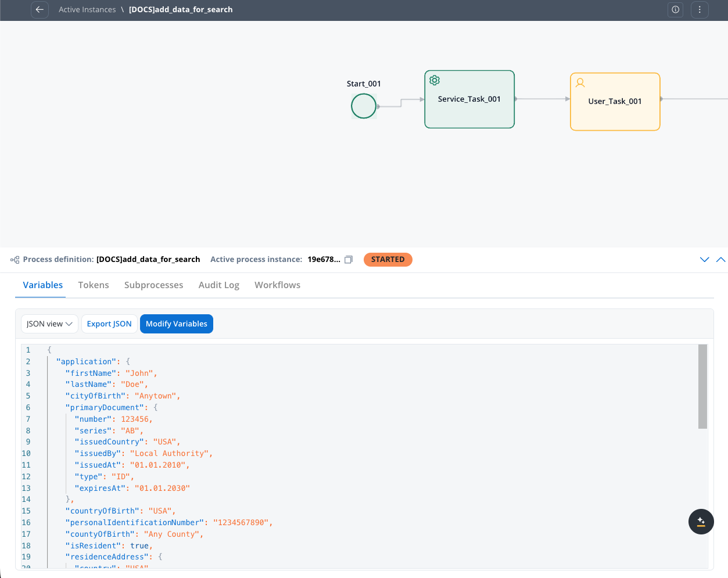728x578 pixels.
Task: Collapse the instance panel with the down chevron
Action: click(x=704, y=260)
